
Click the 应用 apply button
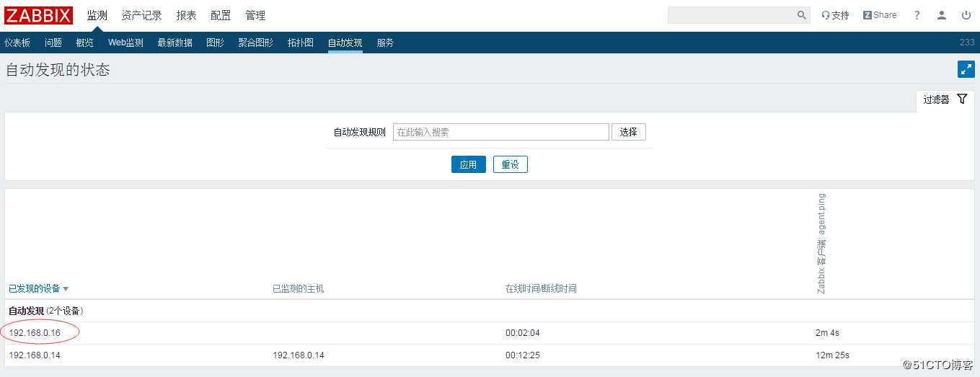pos(469,164)
